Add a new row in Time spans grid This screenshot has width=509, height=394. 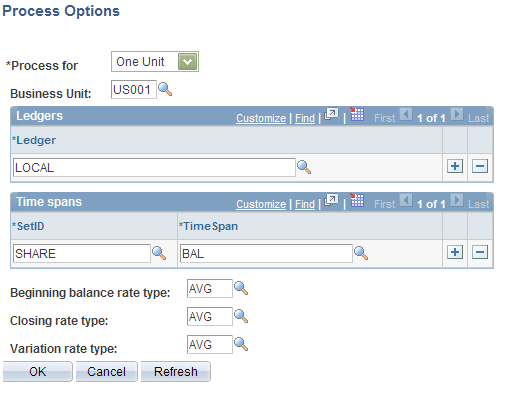coord(455,252)
